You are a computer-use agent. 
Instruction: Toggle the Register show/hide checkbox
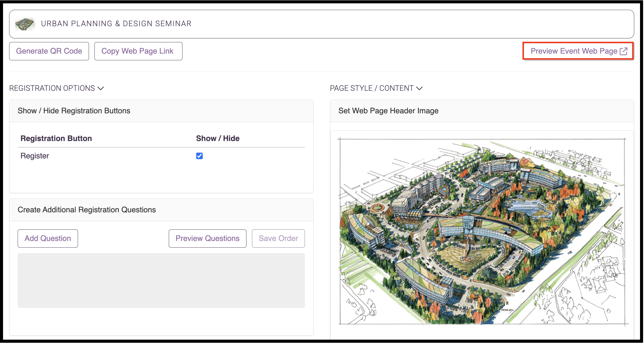point(200,156)
